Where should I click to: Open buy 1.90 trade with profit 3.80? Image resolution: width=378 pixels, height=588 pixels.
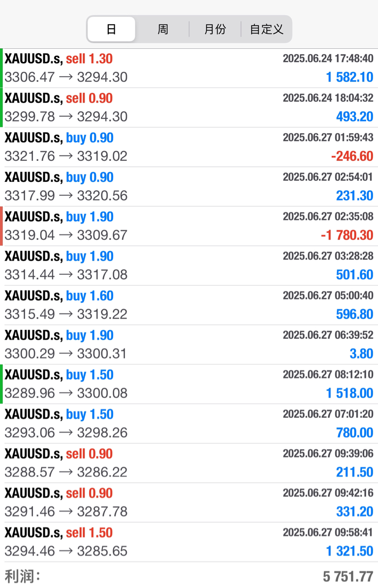click(x=189, y=345)
